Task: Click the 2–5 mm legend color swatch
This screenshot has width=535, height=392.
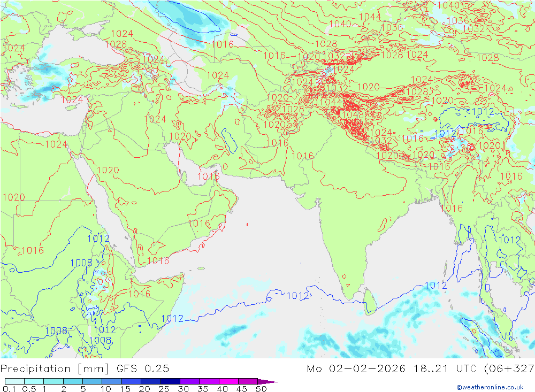Action: click(73, 381)
